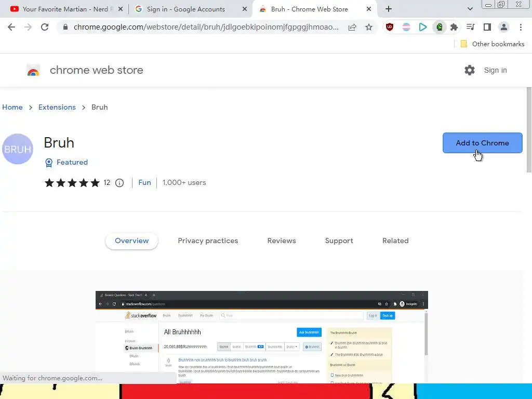Screen dimensions: 532x399
Task: Reload the page with the refresh icon
Action: point(45,27)
